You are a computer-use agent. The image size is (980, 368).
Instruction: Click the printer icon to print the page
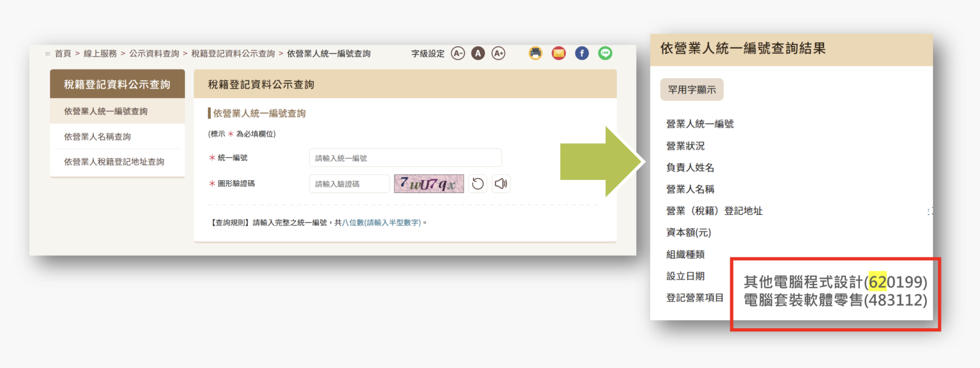[x=536, y=53]
